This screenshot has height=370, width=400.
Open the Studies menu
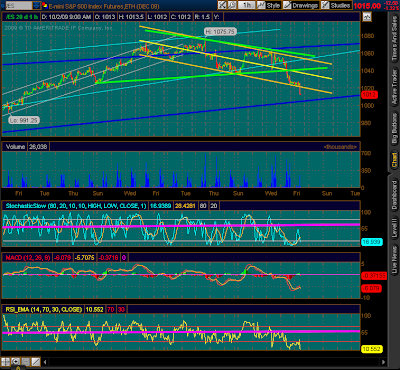[x=336, y=5]
